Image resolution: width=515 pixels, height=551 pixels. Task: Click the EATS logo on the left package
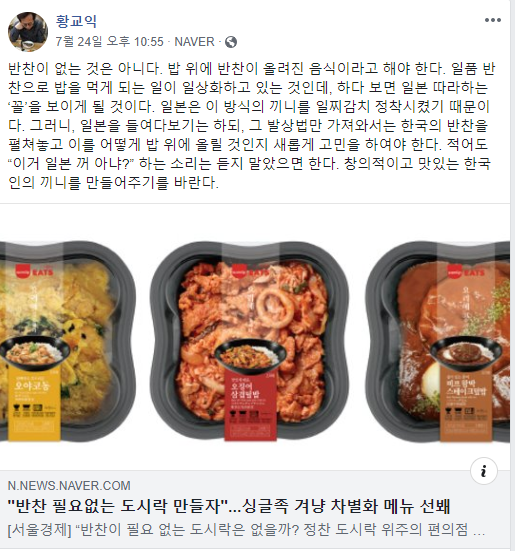[34, 271]
